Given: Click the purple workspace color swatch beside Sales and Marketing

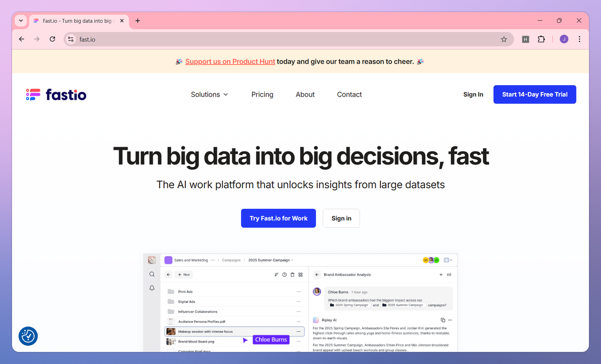Looking at the screenshot, I should [x=168, y=260].
